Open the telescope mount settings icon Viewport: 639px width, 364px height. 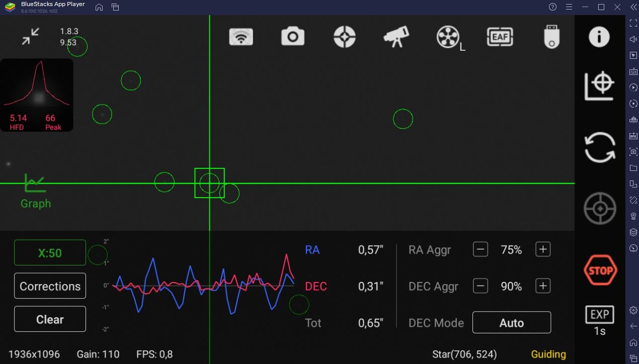click(396, 37)
